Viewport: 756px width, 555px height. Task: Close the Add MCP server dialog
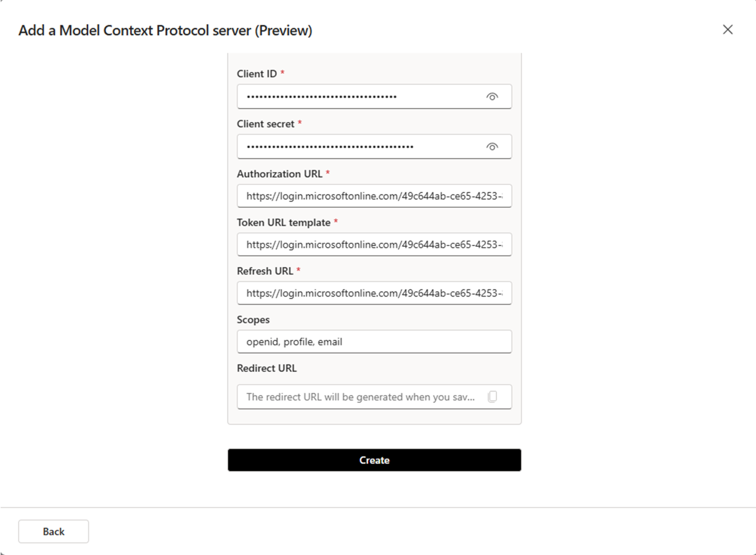pyautogui.click(x=728, y=29)
